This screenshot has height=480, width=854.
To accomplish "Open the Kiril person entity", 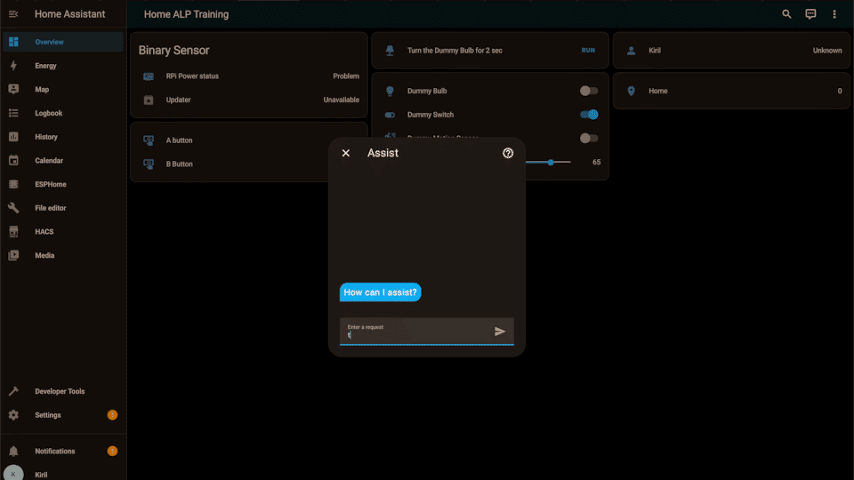I will 731,50.
